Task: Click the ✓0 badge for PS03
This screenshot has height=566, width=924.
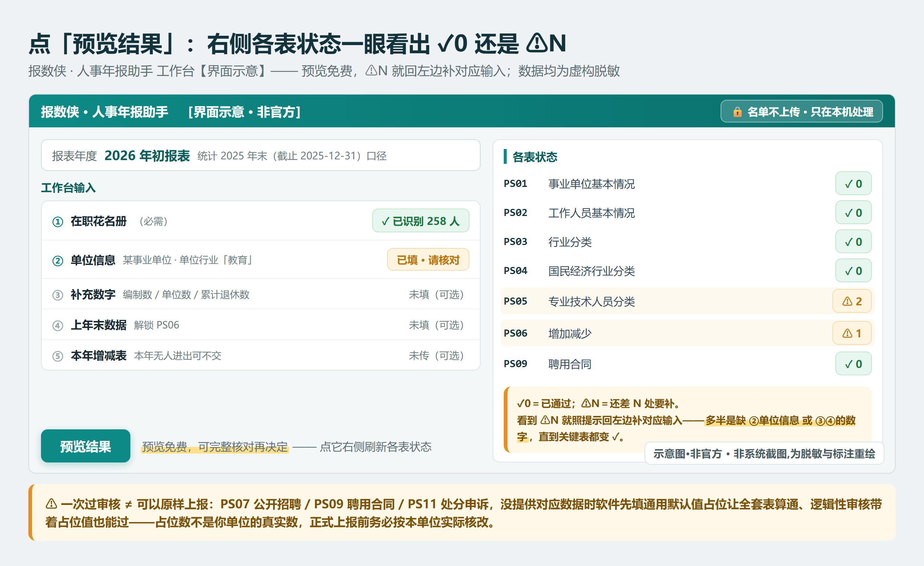Action: (853, 242)
